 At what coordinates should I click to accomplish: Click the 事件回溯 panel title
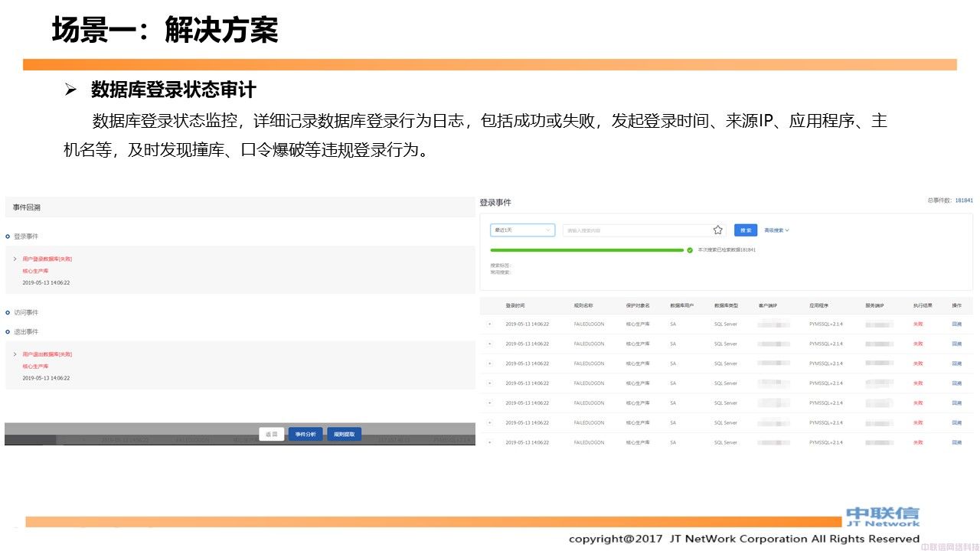26,207
